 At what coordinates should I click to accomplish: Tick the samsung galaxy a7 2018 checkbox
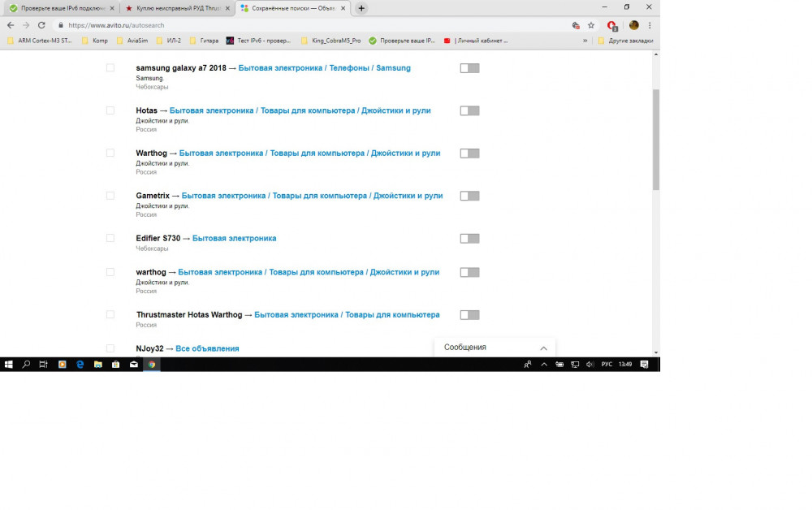coord(110,67)
